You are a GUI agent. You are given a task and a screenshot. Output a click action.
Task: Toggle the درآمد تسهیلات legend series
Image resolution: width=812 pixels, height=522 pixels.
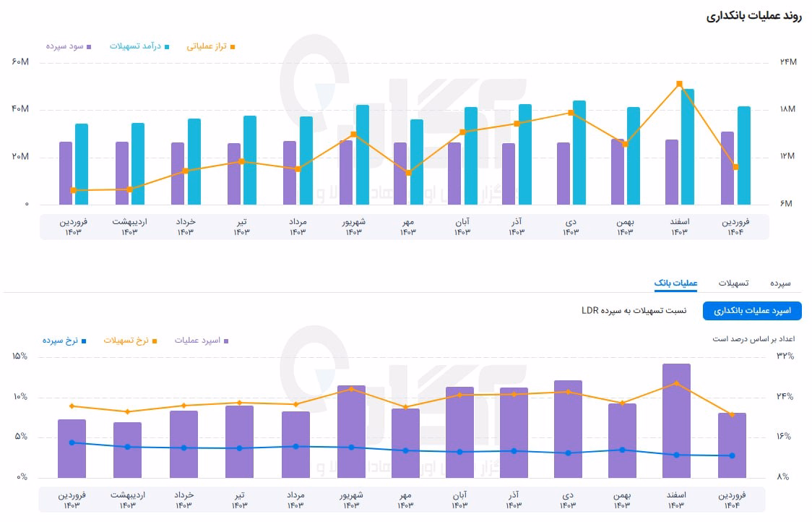click(x=139, y=47)
